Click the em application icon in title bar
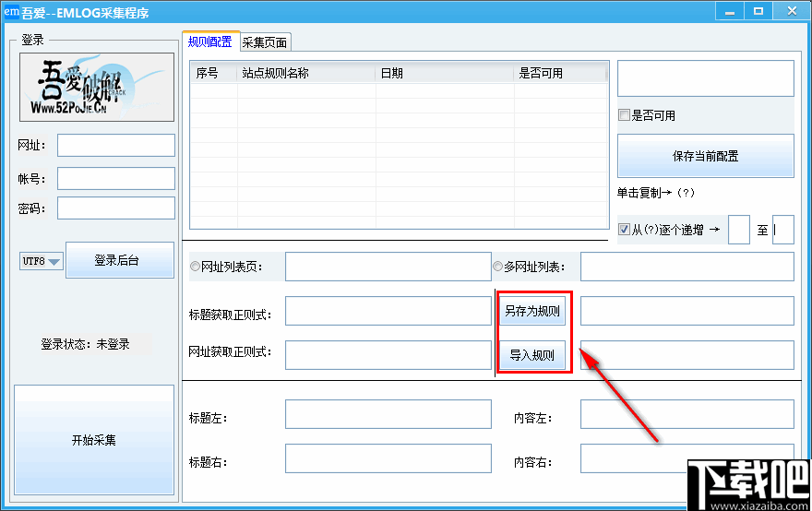 coord(11,11)
